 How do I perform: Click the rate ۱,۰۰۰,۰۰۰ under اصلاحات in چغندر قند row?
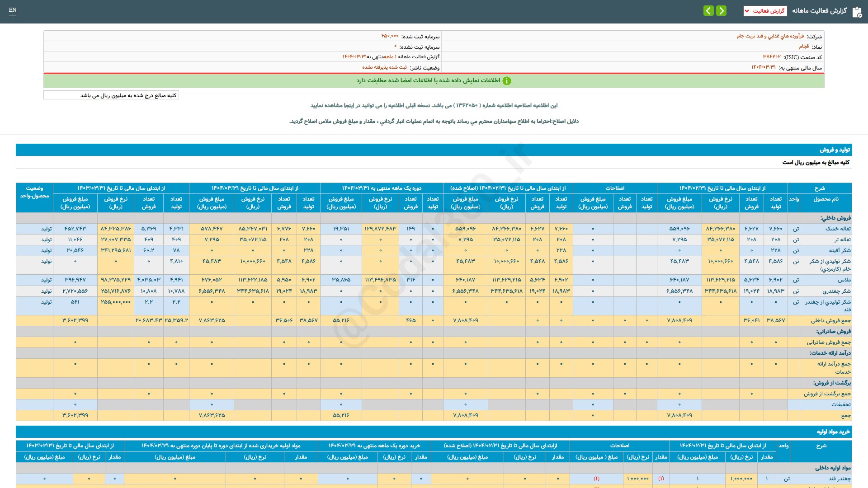(638, 479)
